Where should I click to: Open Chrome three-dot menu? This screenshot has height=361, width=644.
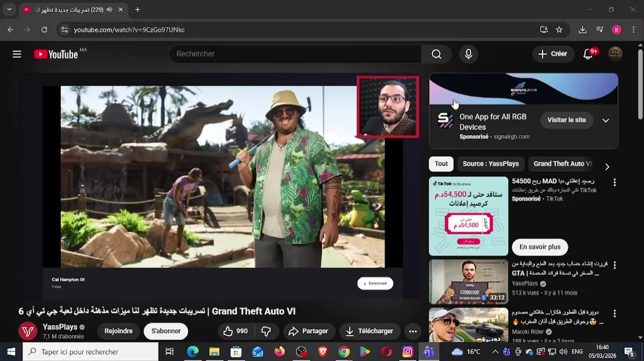pos(633,30)
